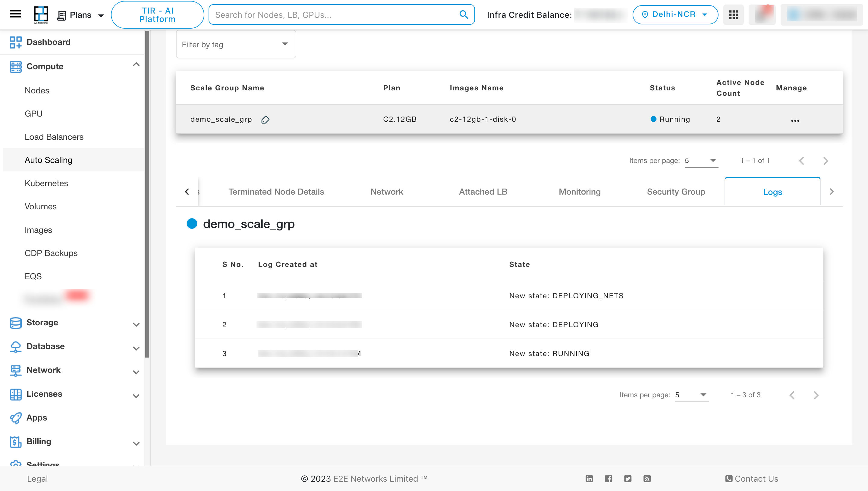Select Auto Scaling in sidebar
Viewport: 868px width, 491px height.
click(49, 160)
